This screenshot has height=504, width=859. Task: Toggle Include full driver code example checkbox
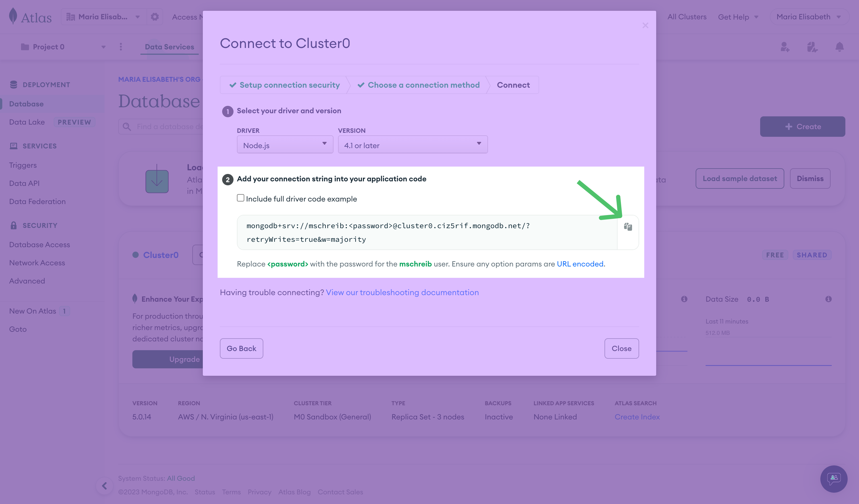240,198
